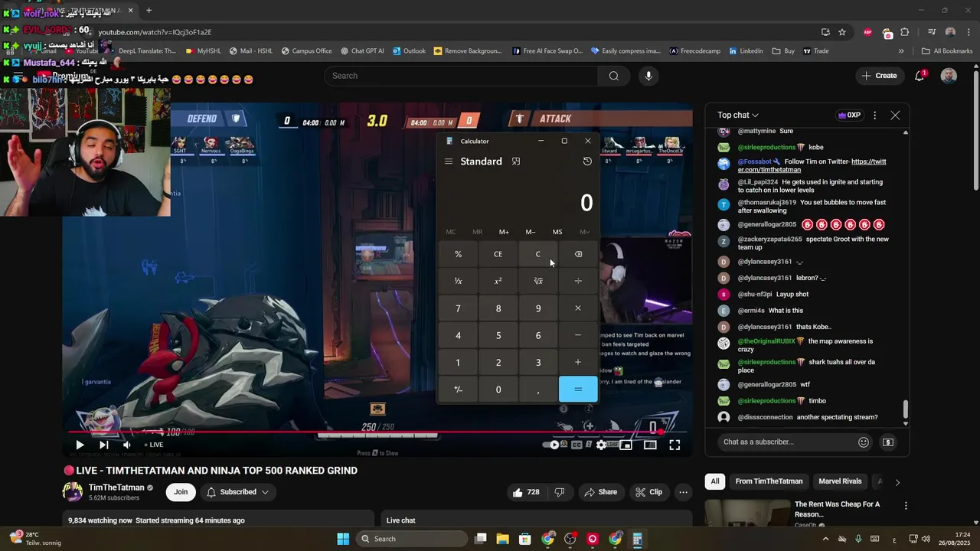Screen dimensions: 980x551
Task: Open YouTube account avatar menu
Action: coord(949,76)
